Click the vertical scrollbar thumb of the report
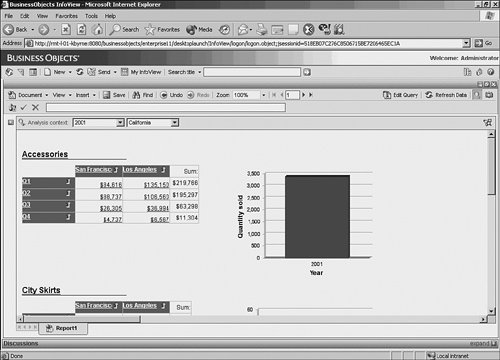Viewport: 500px width, 360px height. [491, 167]
